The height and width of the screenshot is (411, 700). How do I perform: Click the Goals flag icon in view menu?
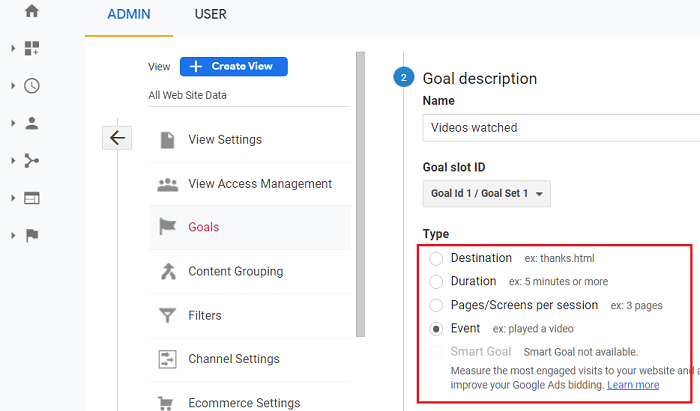coord(167,227)
